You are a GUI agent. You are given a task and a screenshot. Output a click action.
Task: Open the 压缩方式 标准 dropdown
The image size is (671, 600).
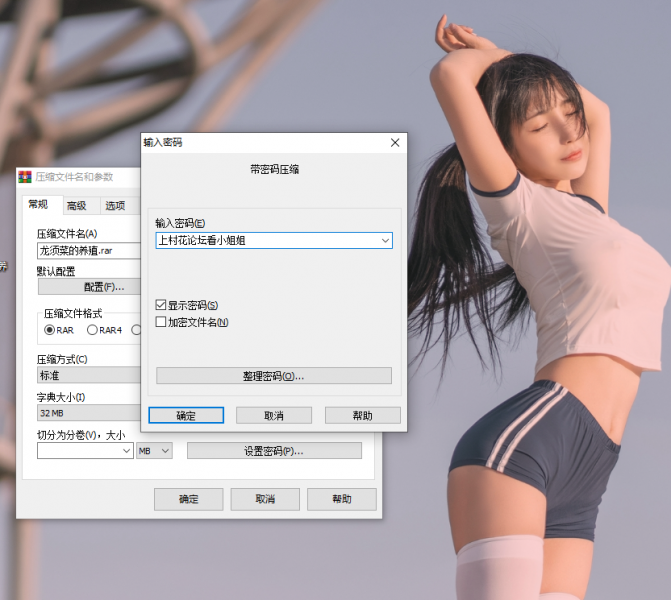coord(88,375)
